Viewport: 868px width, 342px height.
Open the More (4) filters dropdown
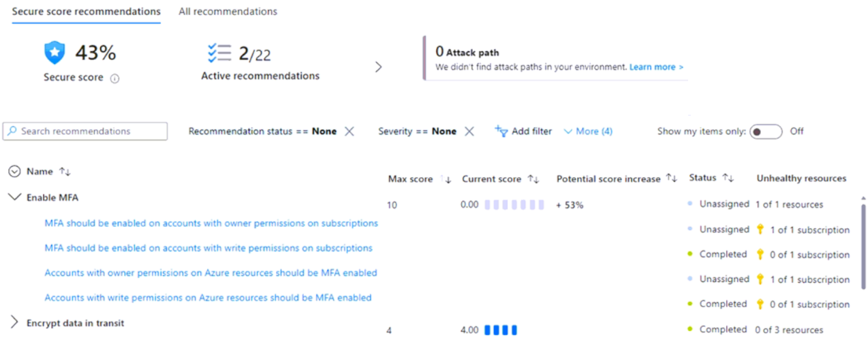587,131
